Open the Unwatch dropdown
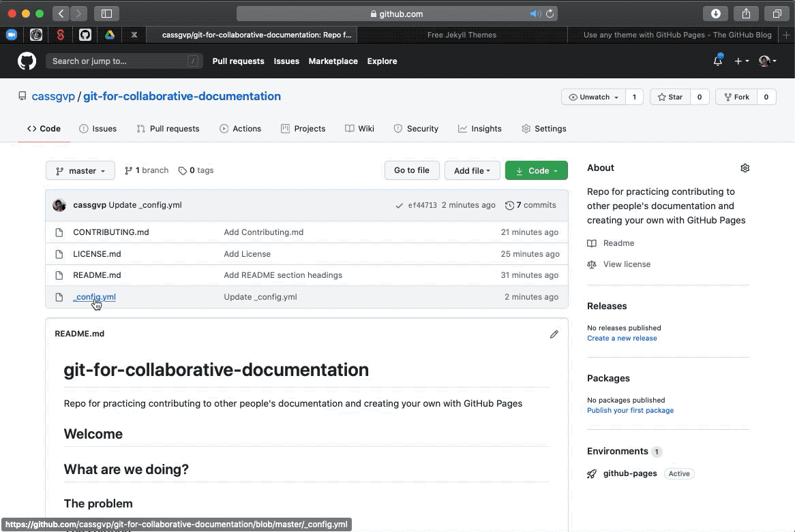795x532 pixels. pyautogui.click(x=592, y=96)
